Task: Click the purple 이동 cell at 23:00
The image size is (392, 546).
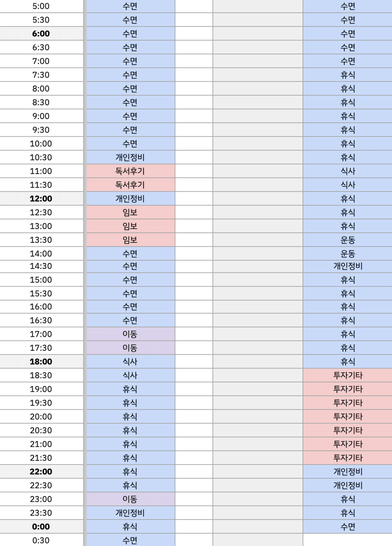Action: tap(130, 499)
